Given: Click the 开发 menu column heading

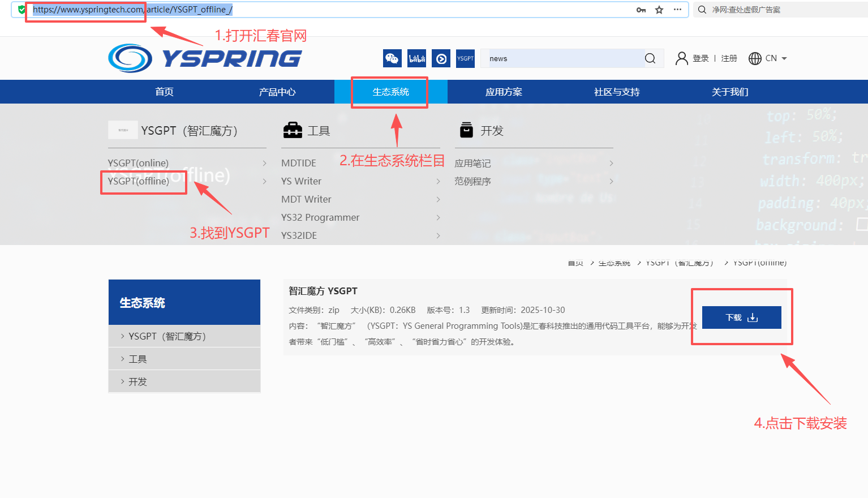Looking at the screenshot, I should coord(492,131).
